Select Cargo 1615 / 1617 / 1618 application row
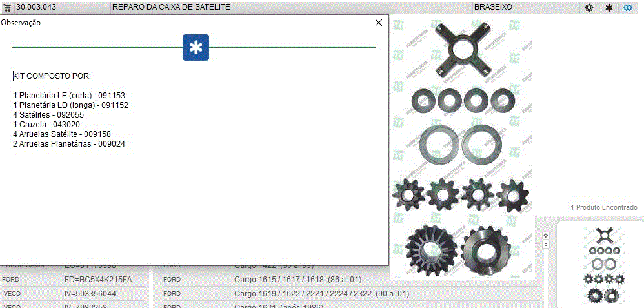 297,280
